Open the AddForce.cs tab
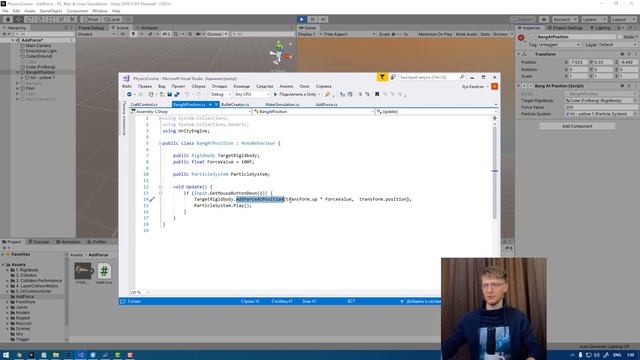This screenshot has width=640, height=360. click(327, 105)
